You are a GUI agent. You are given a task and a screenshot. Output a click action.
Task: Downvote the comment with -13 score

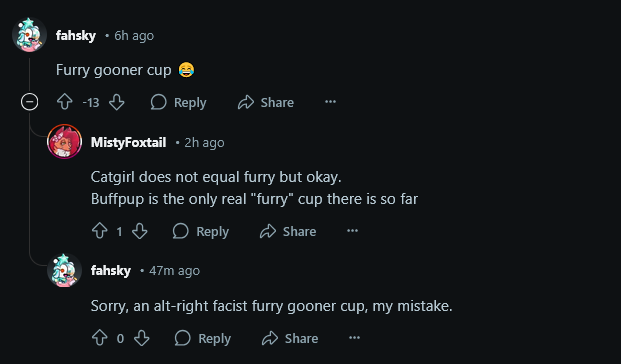pos(117,102)
